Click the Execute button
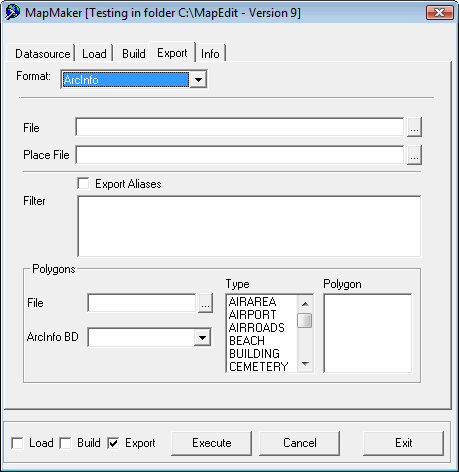Viewport: 459px width, 472px height. click(x=212, y=443)
